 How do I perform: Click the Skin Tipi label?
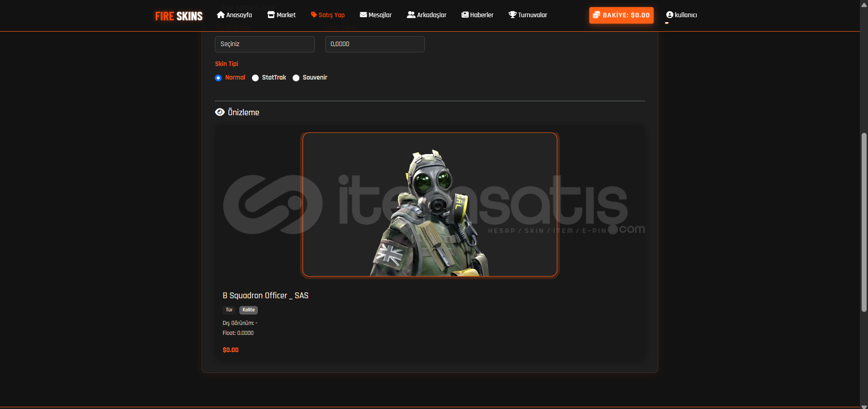click(x=227, y=64)
